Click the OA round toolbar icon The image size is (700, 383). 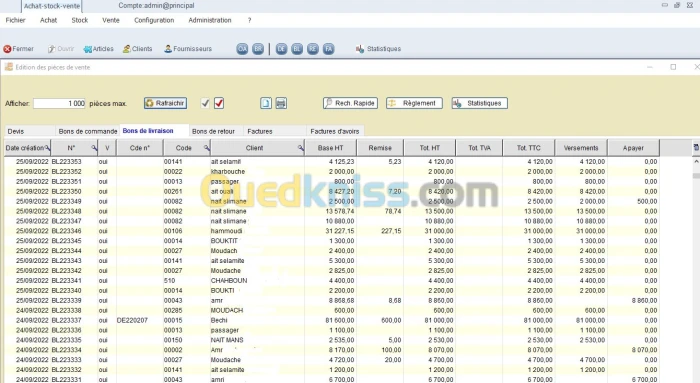click(x=242, y=49)
